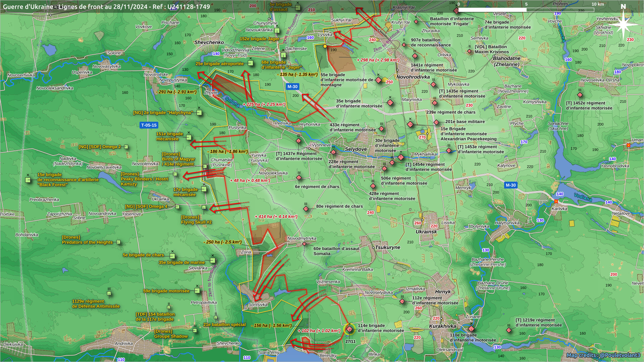Screen dimensions: 644x362
Task: Click the orange dot near Lysivka
Action: coord(325,46)
